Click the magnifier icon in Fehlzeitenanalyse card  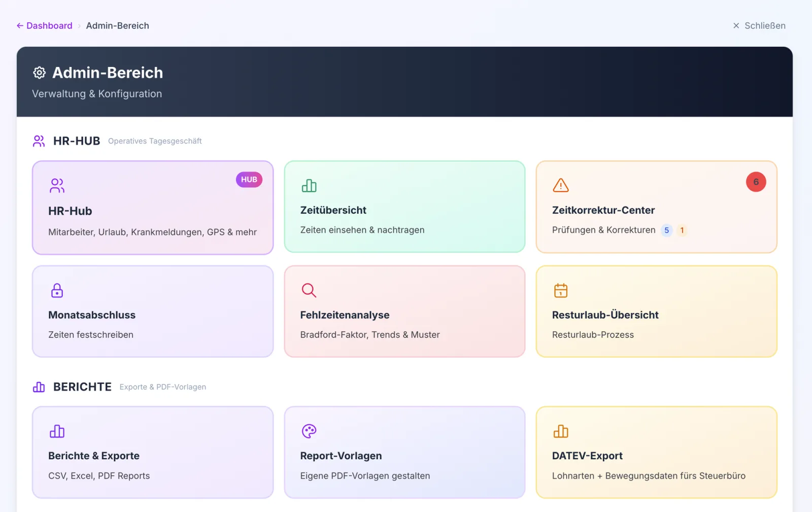point(309,290)
